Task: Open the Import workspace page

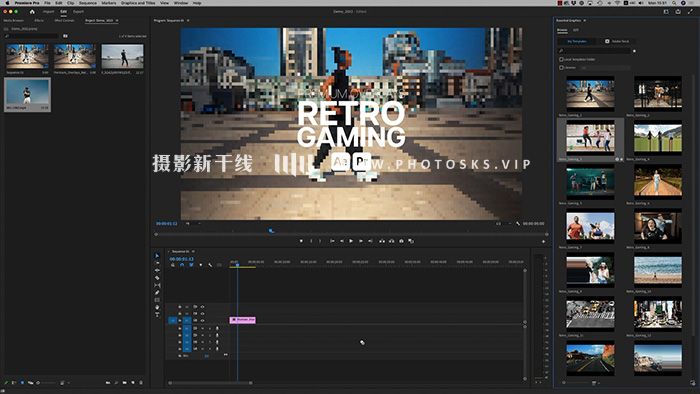Action: (x=48, y=12)
